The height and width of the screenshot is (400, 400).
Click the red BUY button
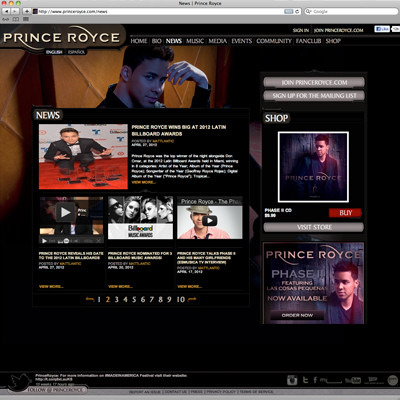[x=345, y=213]
